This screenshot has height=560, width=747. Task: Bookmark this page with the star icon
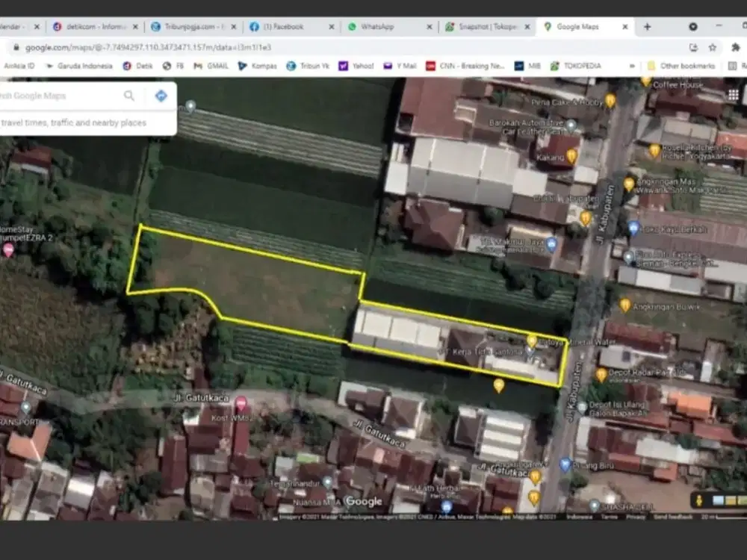coord(712,47)
